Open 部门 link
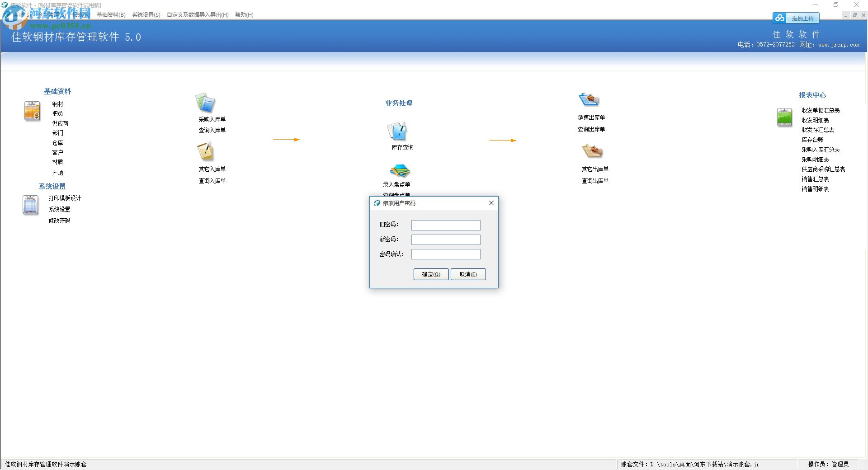 57,133
